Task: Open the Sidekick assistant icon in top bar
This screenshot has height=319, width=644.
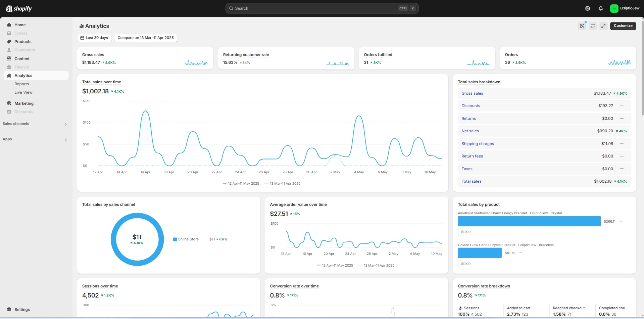Action: 587,8
